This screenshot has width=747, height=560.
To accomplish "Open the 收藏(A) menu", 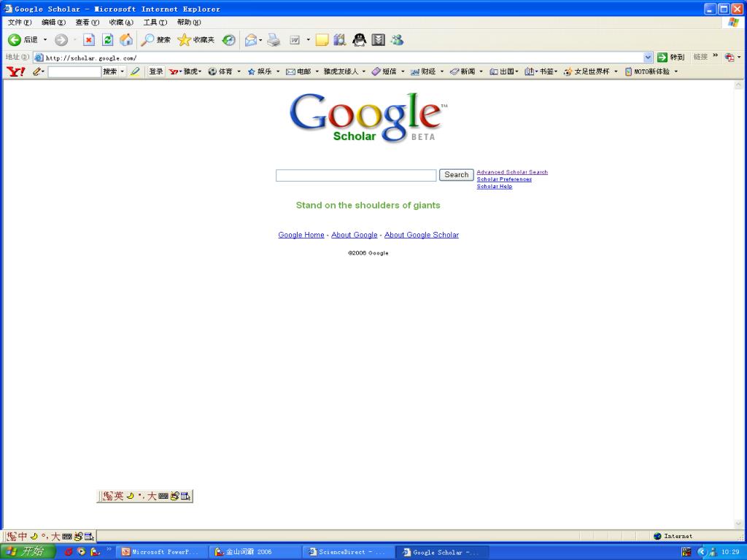I will point(121,23).
